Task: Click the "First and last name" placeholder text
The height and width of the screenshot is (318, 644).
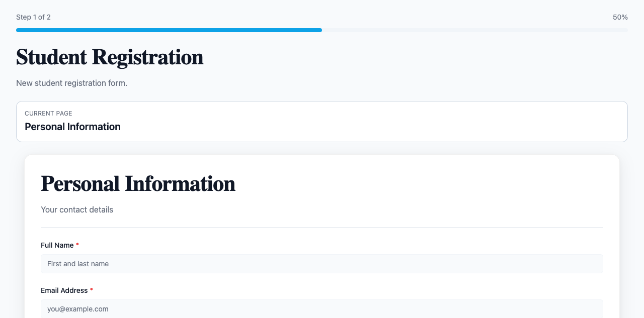Action: pos(78,264)
